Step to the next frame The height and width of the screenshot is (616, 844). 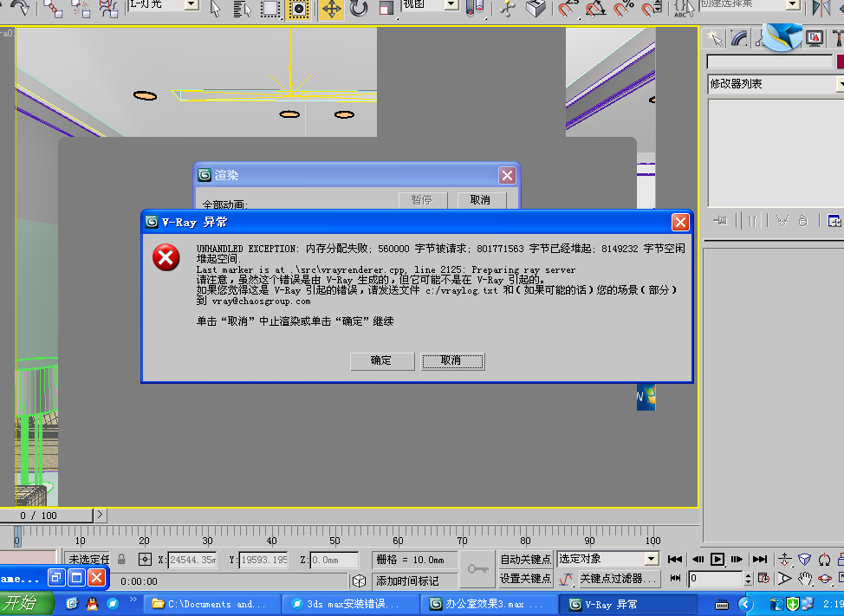pyautogui.click(x=737, y=560)
